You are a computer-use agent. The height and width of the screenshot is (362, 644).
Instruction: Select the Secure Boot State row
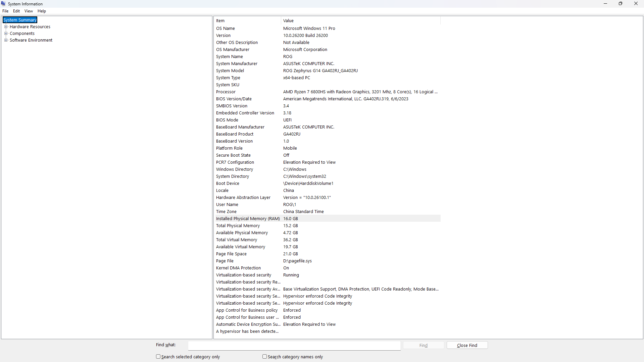(x=327, y=155)
